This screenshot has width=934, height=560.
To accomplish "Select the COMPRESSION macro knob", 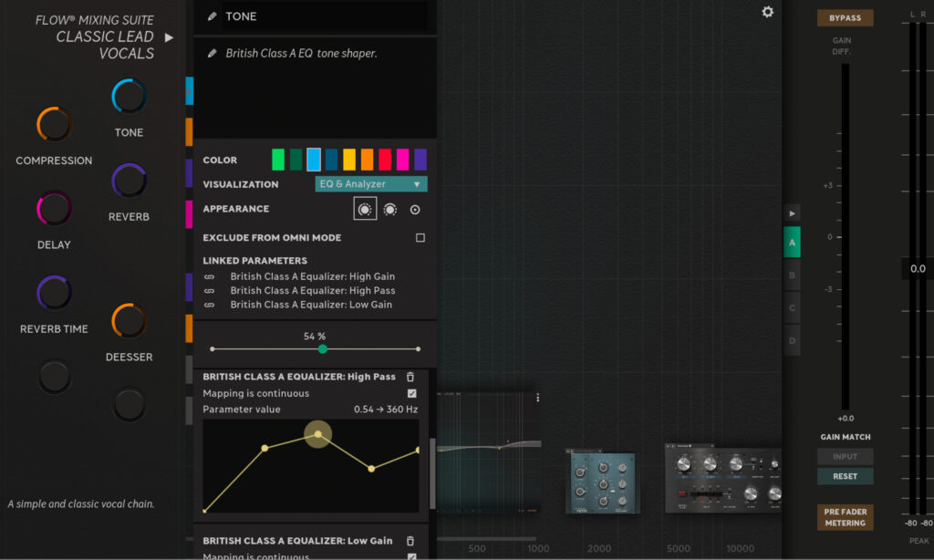I will coord(54,125).
